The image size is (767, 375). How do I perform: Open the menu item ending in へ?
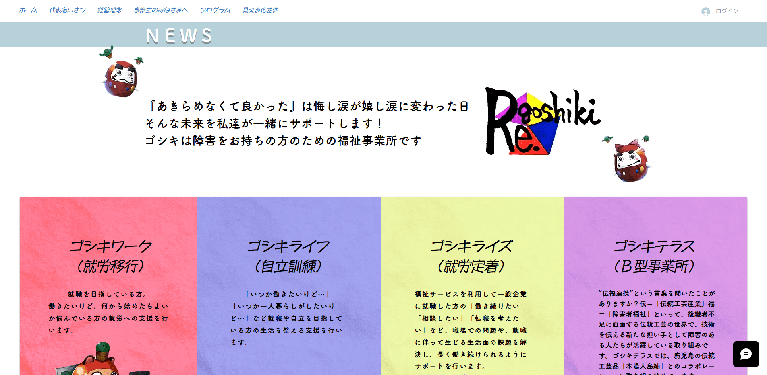(x=161, y=10)
